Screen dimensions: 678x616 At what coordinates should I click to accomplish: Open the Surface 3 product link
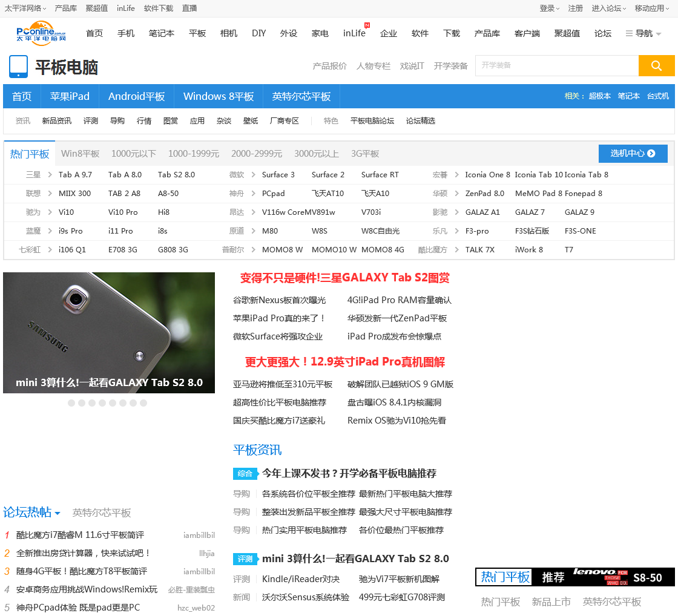pos(278,175)
